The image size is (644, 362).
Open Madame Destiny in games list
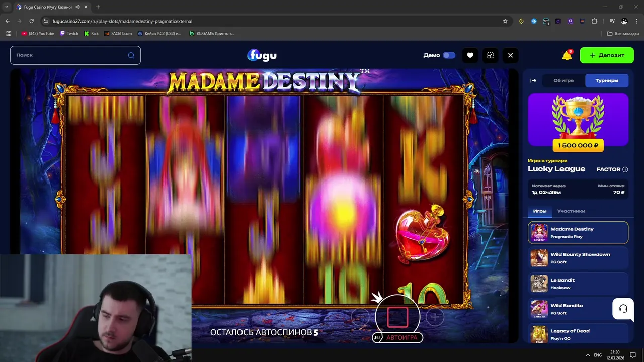coord(578,232)
